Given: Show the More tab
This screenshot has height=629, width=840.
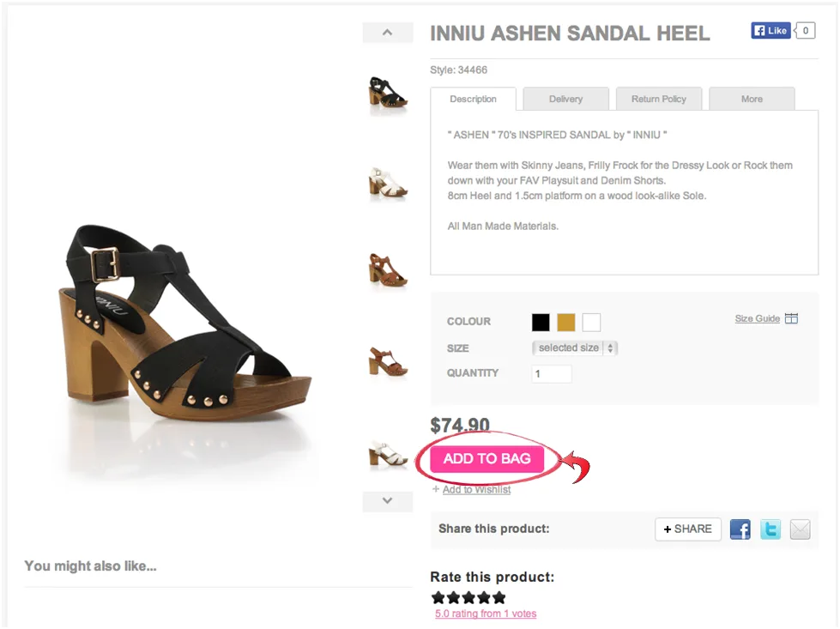Looking at the screenshot, I should (752, 99).
